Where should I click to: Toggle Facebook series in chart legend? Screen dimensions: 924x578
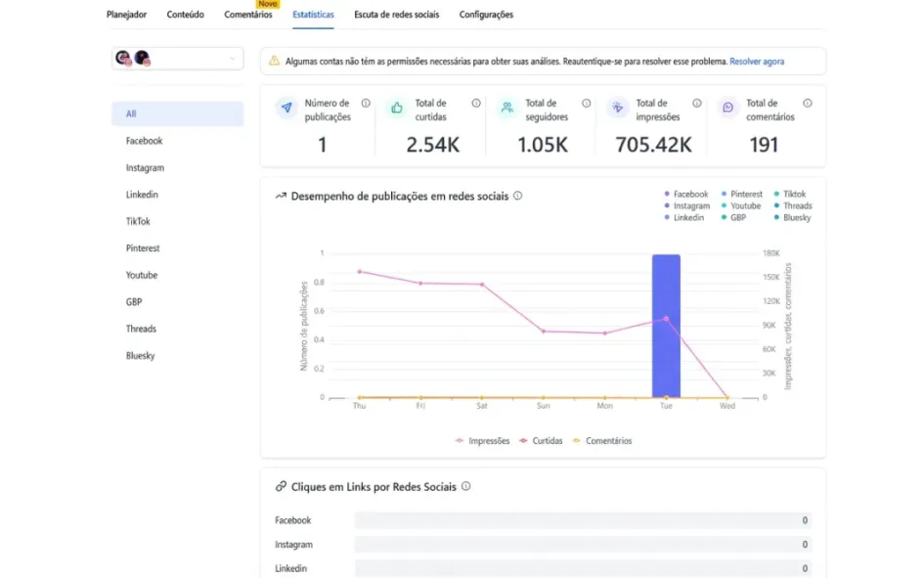[686, 194]
